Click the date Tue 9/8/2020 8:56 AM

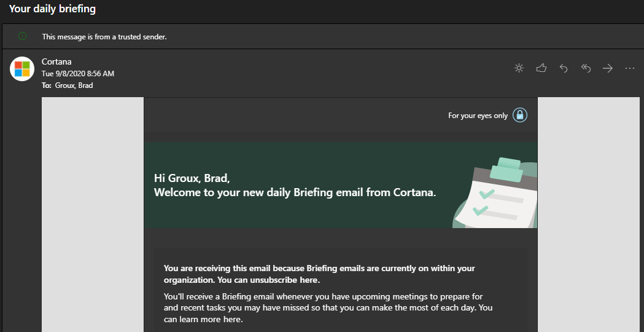tap(78, 74)
